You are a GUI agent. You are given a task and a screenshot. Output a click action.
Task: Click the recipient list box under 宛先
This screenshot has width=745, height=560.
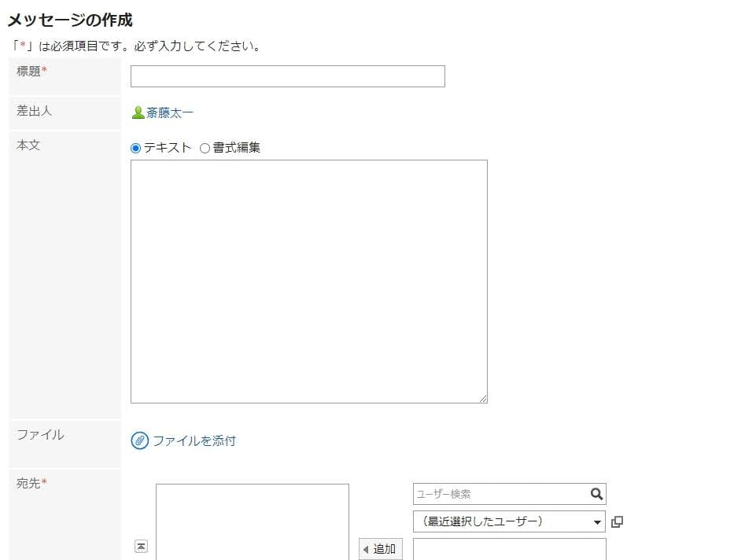point(253,521)
